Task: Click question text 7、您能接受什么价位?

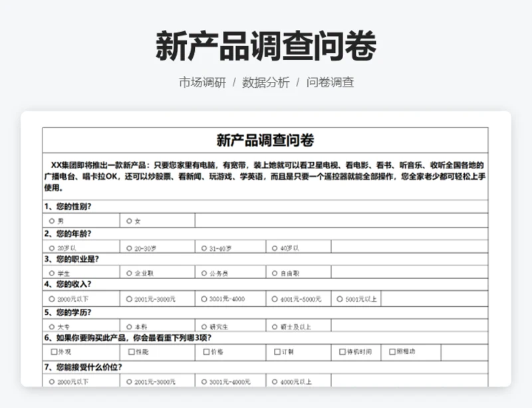Action: (x=83, y=367)
